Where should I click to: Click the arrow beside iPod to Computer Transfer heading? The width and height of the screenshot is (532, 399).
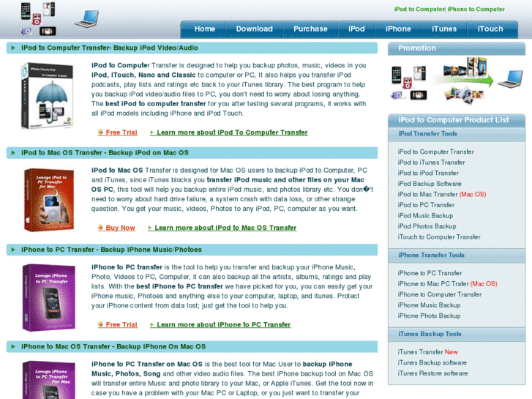point(13,48)
